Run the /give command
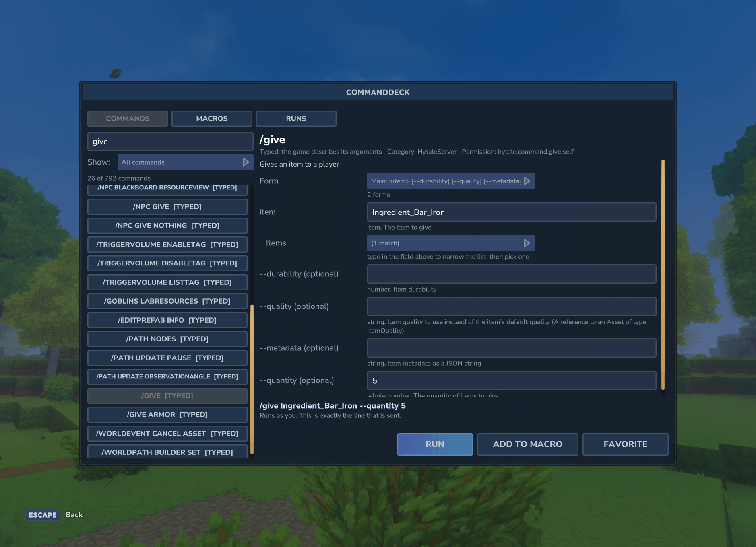This screenshot has height=547, width=756. tap(435, 444)
